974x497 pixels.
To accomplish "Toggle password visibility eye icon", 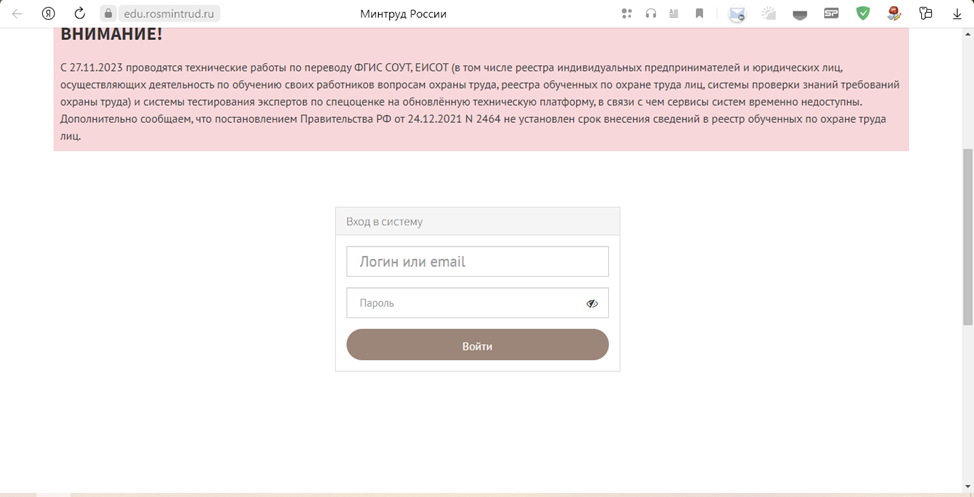I will coord(592,304).
